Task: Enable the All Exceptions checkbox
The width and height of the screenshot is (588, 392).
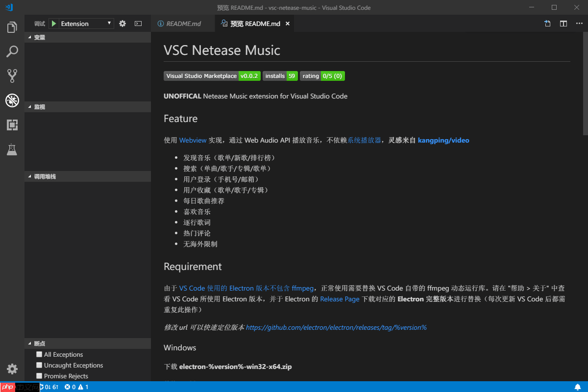Action: pyautogui.click(x=39, y=354)
